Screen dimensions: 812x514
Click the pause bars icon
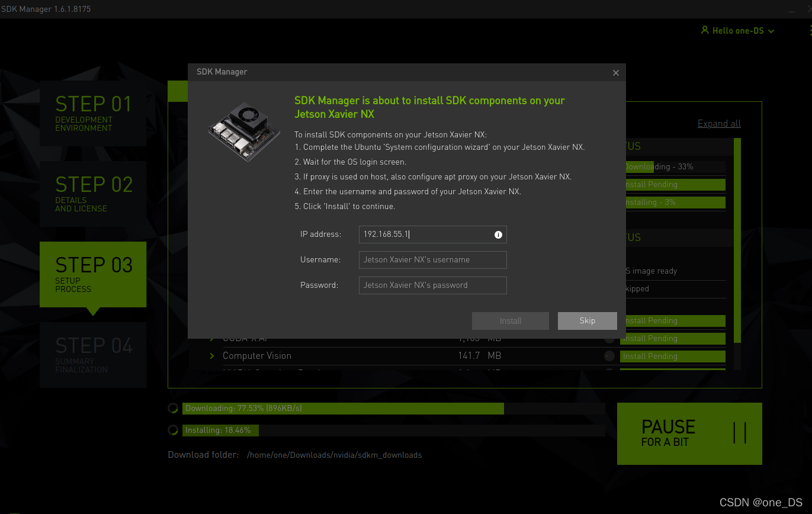coord(740,433)
